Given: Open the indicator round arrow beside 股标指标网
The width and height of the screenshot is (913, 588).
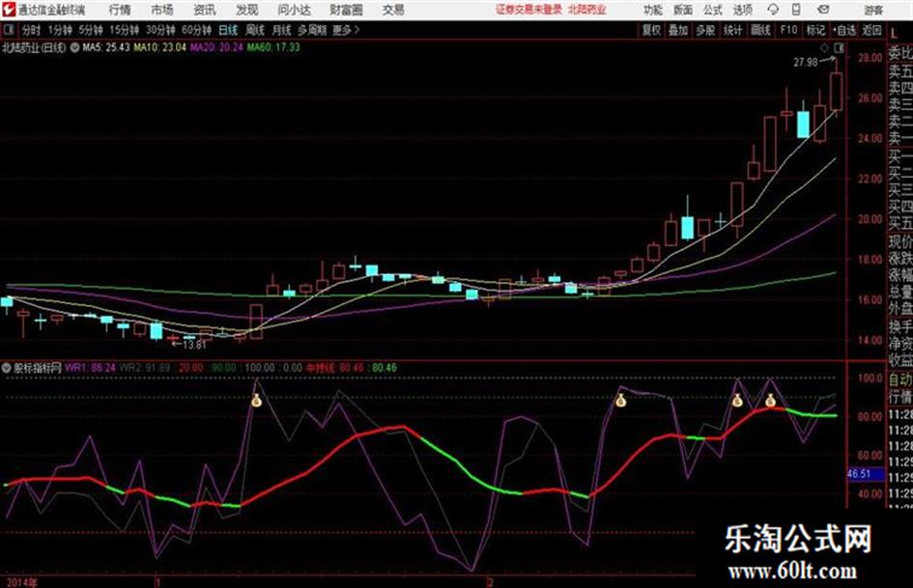Looking at the screenshot, I should pyautogui.click(x=7, y=368).
